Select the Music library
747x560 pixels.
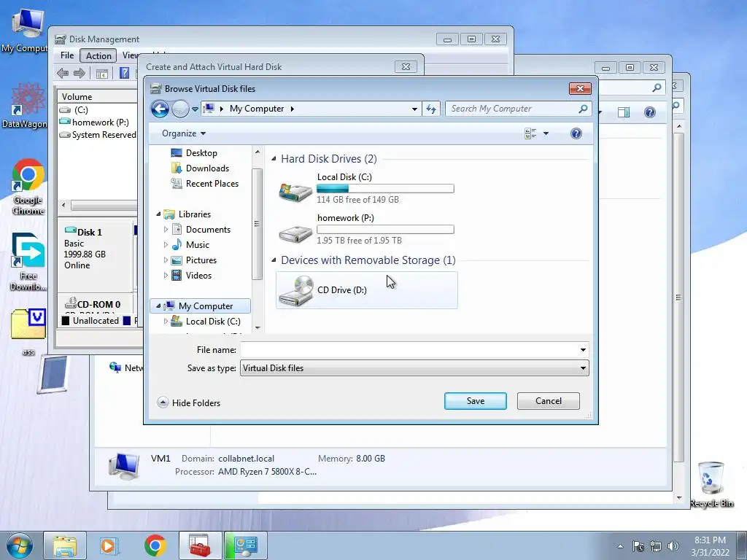pyautogui.click(x=197, y=245)
